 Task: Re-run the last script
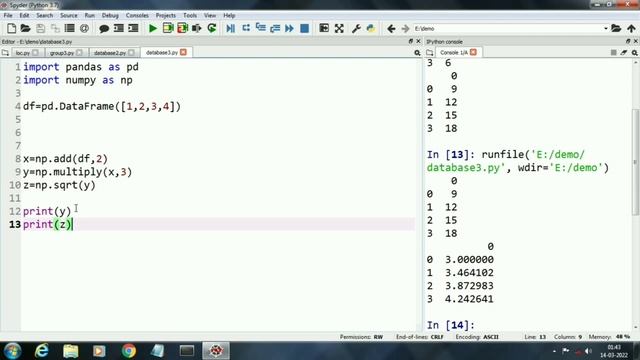(x=212, y=28)
